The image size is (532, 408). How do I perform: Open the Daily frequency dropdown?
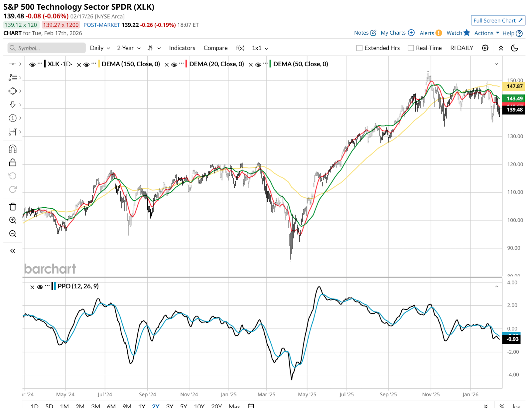100,48
